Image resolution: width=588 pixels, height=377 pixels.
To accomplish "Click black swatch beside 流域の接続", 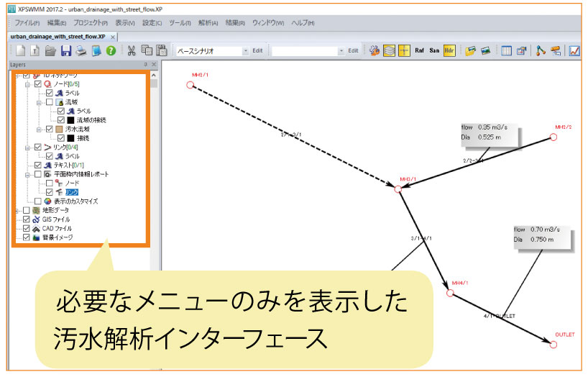I will [70, 120].
